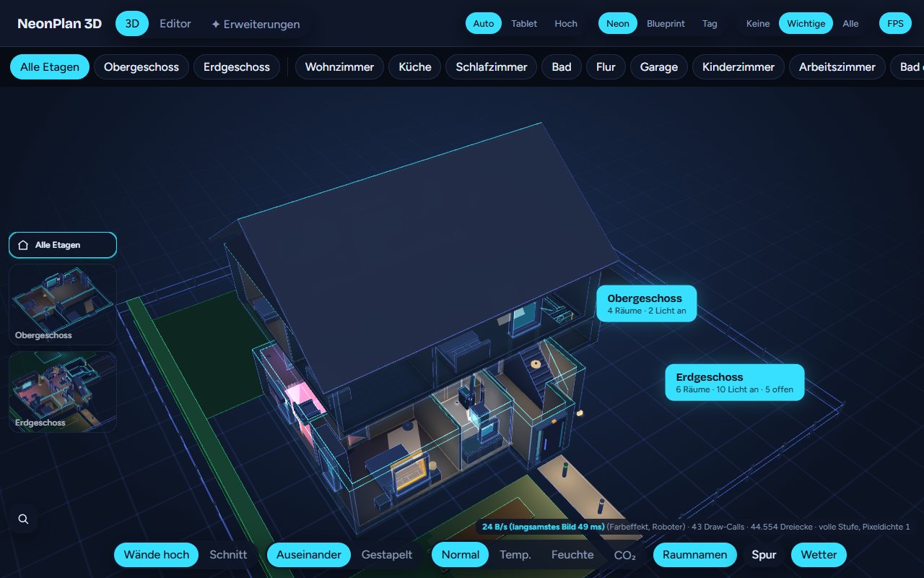
Task: Choose the Tag theme
Action: point(710,24)
